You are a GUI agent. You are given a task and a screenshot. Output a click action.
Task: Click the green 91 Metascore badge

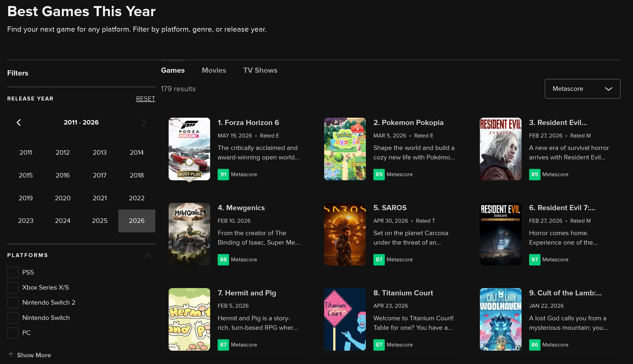coord(223,174)
